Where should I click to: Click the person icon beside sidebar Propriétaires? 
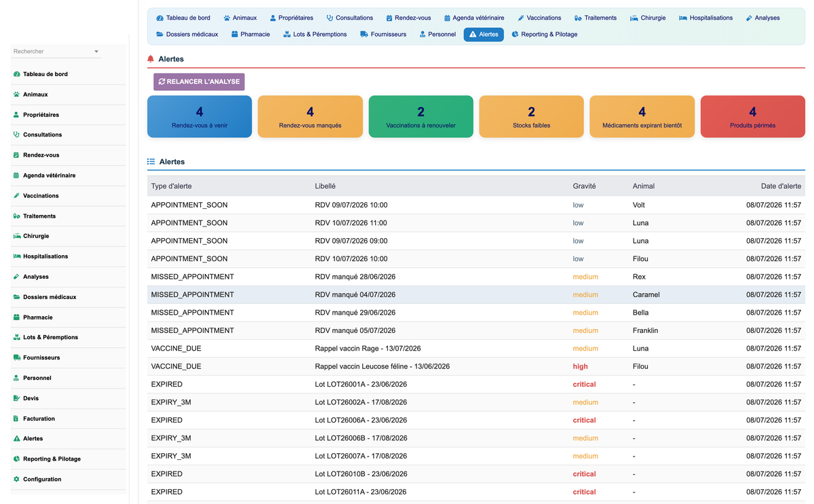click(16, 115)
